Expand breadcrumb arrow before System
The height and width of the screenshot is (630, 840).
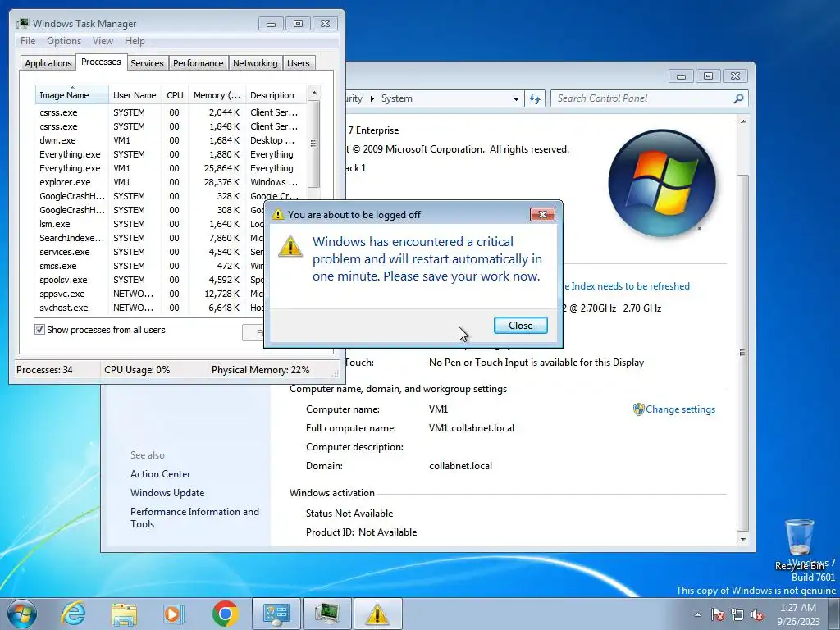372,98
